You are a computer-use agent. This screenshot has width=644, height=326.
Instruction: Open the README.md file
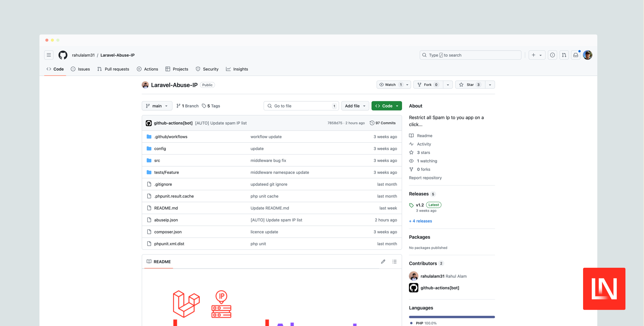[166, 208]
